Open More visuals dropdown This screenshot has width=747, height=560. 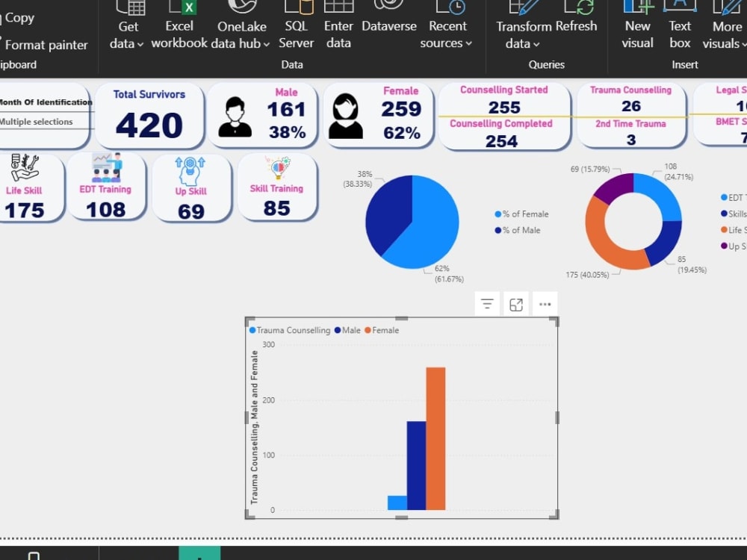(724, 25)
